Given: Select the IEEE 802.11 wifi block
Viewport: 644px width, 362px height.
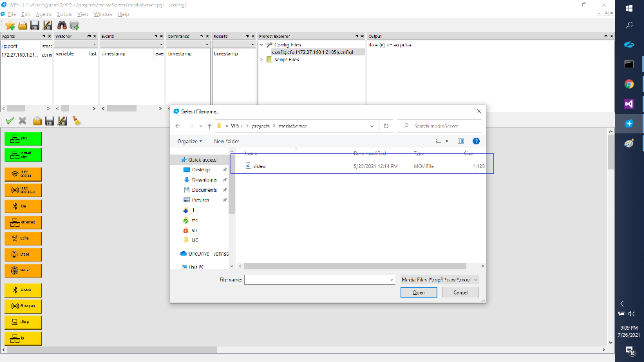Looking at the screenshot, I should coord(23,173).
